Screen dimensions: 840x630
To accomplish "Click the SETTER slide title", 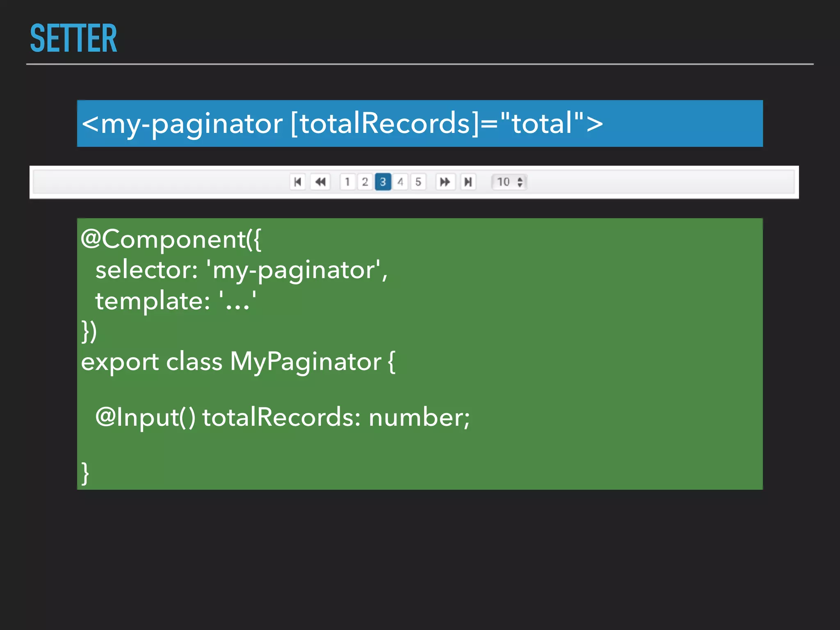I will (x=73, y=38).
